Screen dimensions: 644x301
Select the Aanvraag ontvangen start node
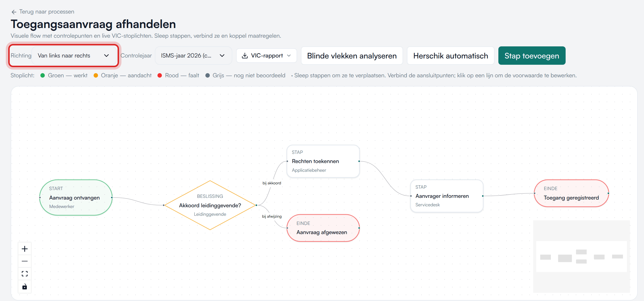(x=76, y=197)
